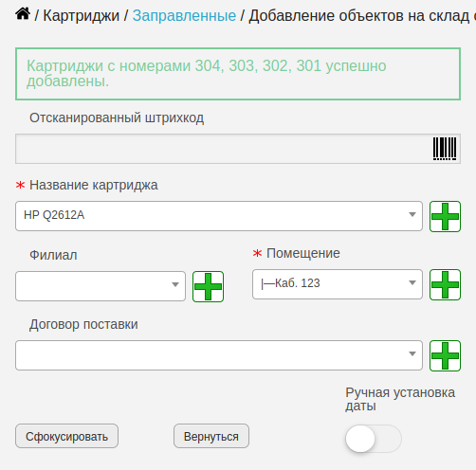Add new cartridge name with green plus
Viewport: 476px width, 470px height.
coord(445,216)
